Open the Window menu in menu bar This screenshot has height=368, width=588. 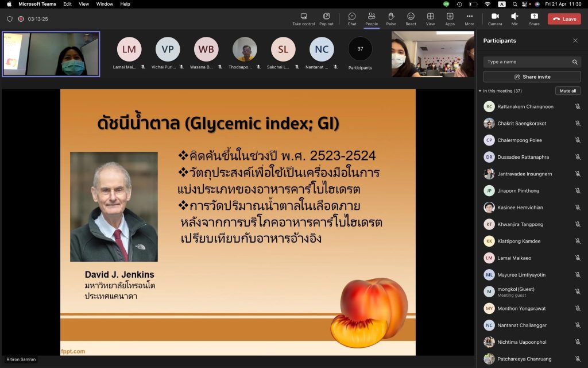coord(105,4)
